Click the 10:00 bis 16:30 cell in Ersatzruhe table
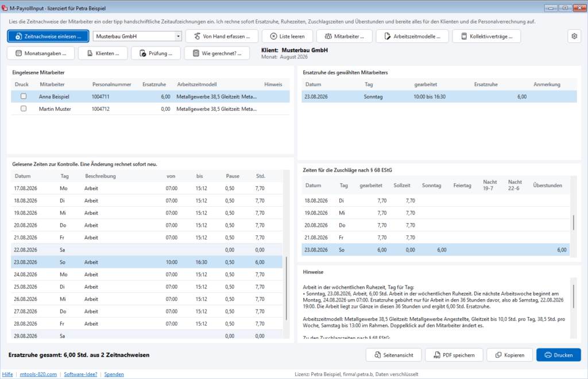Image resolution: width=588 pixels, height=379 pixels. tap(430, 96)
